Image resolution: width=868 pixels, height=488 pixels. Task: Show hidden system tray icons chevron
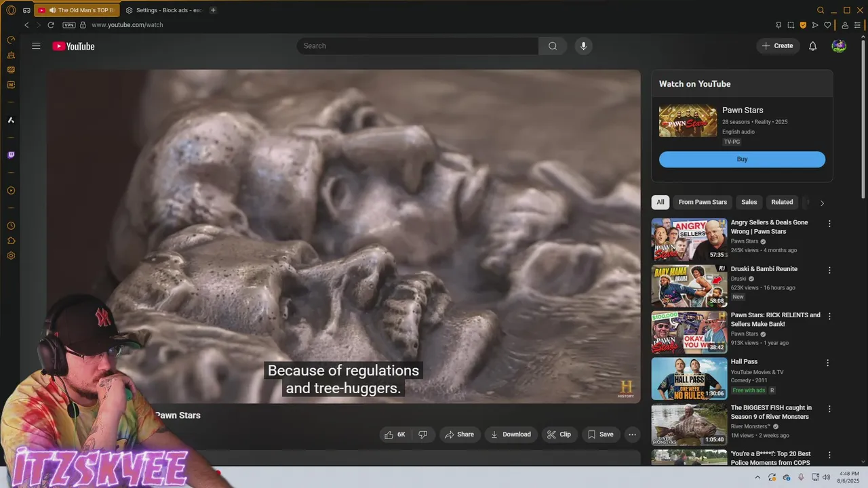757,478
